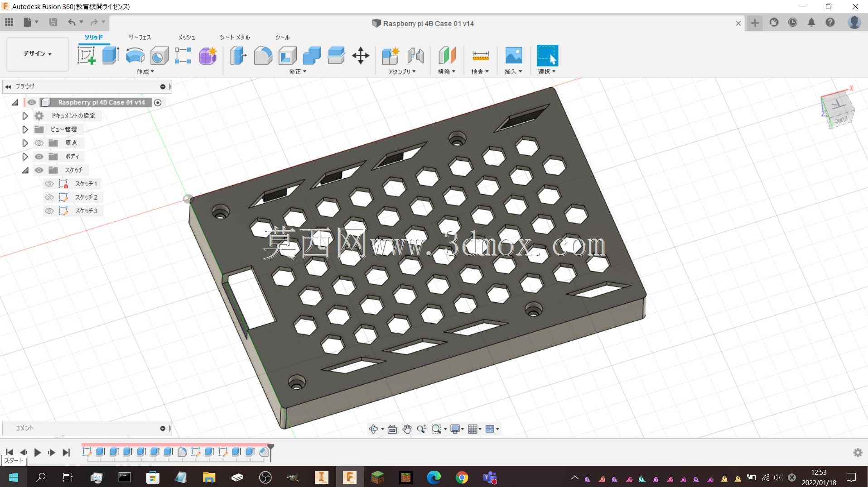Click the Joint tool icon
The width and height of the screenshot is (868, 487).
415,56
